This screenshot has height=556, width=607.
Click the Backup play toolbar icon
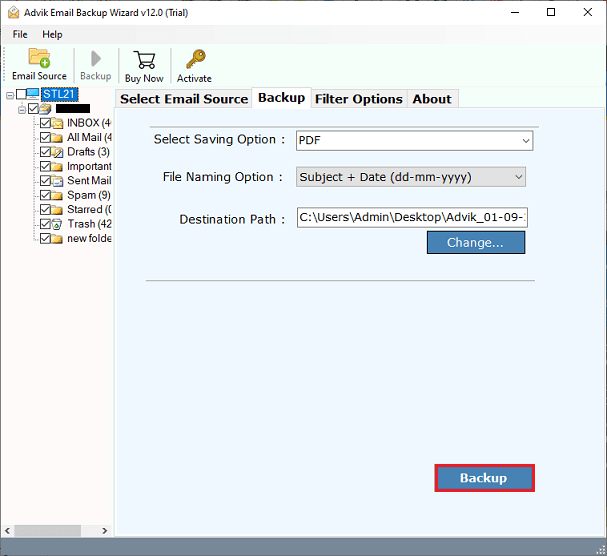(x=96, y=58)
